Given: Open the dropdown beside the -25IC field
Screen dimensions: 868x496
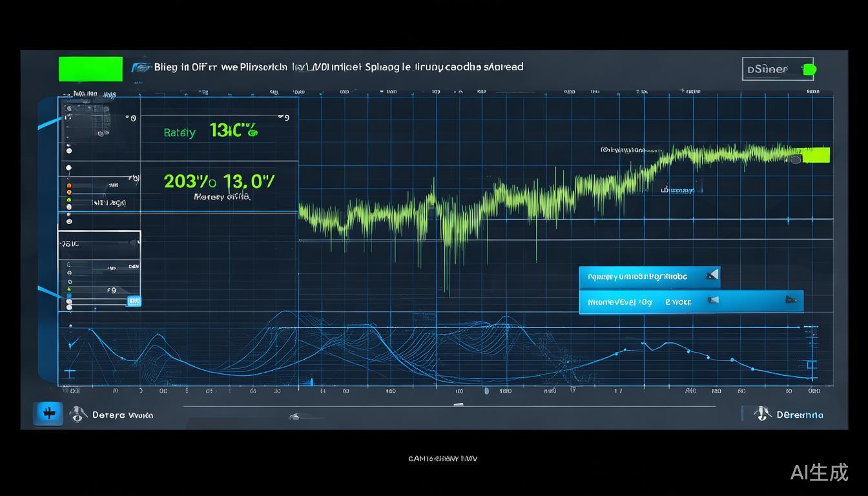Looking at the screenshot, I should point(134,243).
